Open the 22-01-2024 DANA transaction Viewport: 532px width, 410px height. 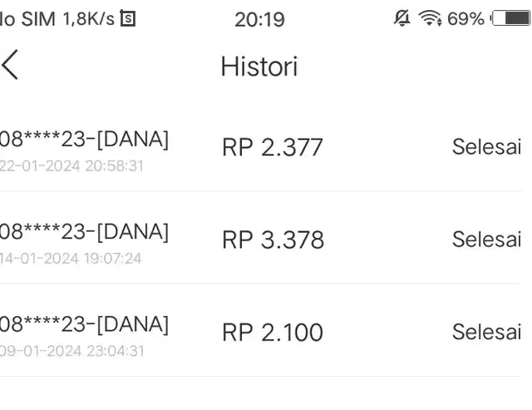85,139
